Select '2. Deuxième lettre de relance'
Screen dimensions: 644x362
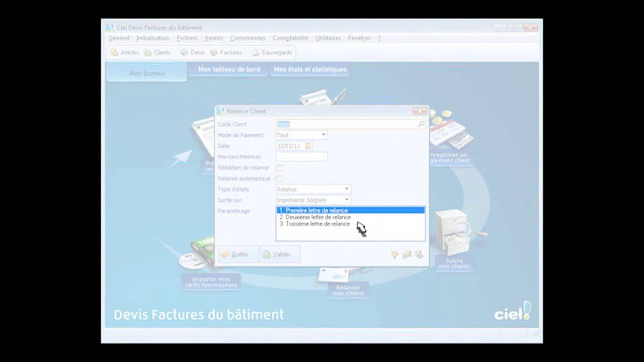coord(350,217)
